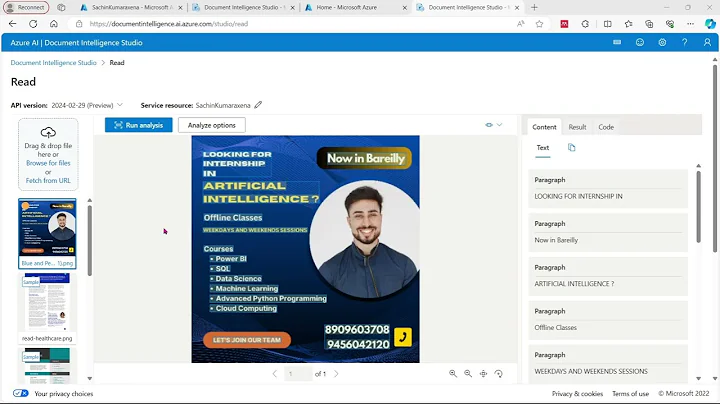Open browser essentials heart icon
This screenshot has width=720, height=404.
(x=670, y=24)
